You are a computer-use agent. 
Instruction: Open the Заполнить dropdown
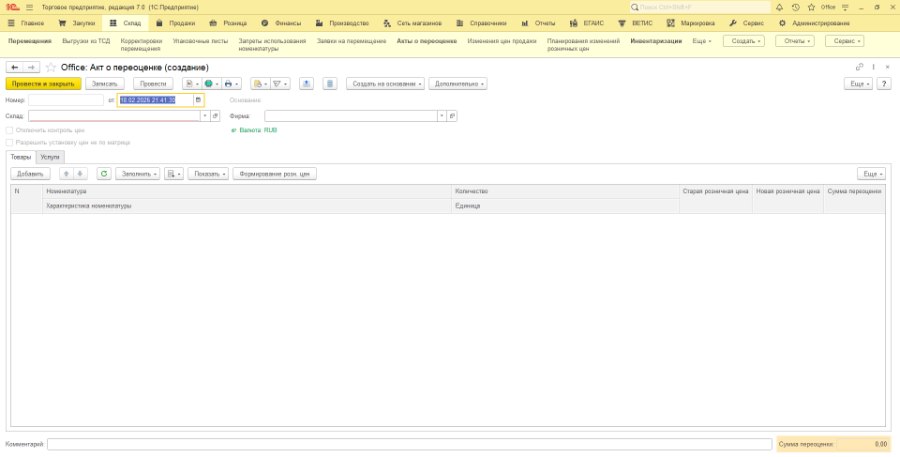(x=138, y=173)
